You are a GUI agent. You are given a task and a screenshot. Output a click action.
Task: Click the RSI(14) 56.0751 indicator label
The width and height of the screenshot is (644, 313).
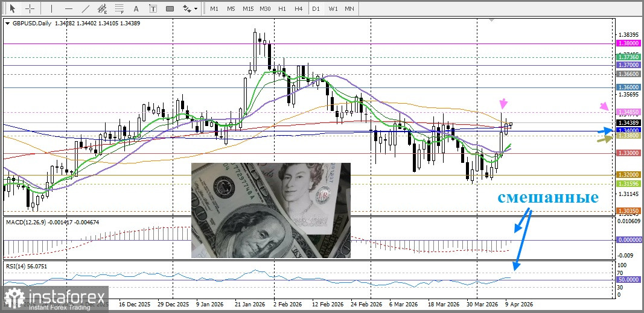point(27,266)
